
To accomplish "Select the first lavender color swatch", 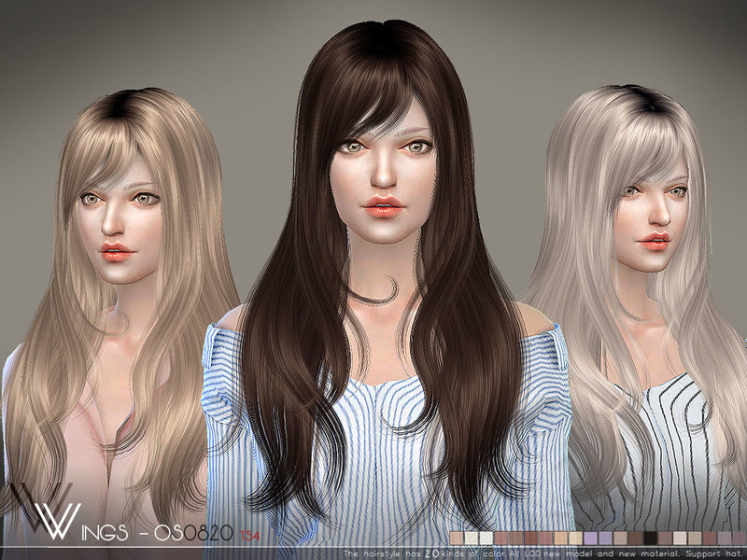I will click(x=590, y=539).
